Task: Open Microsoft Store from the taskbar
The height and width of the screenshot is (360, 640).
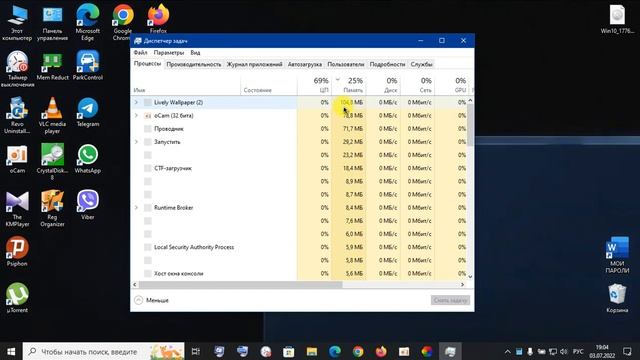Action: [x=289, y=351]
